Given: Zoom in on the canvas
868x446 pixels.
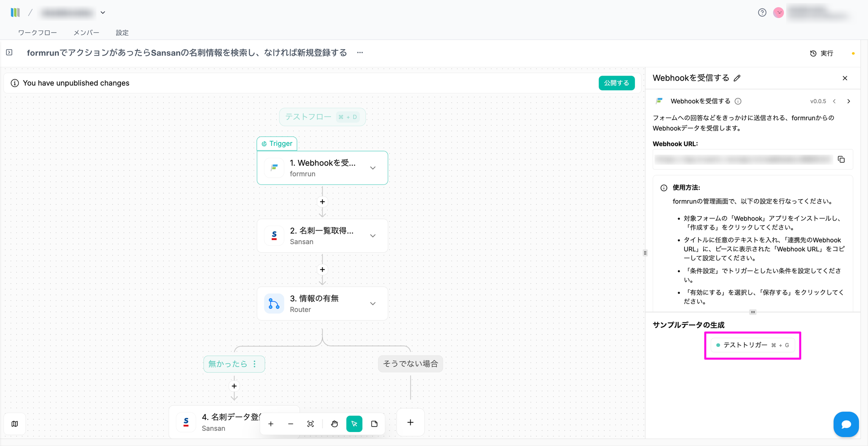Looking at the screenshot, I should coord(271,424).
